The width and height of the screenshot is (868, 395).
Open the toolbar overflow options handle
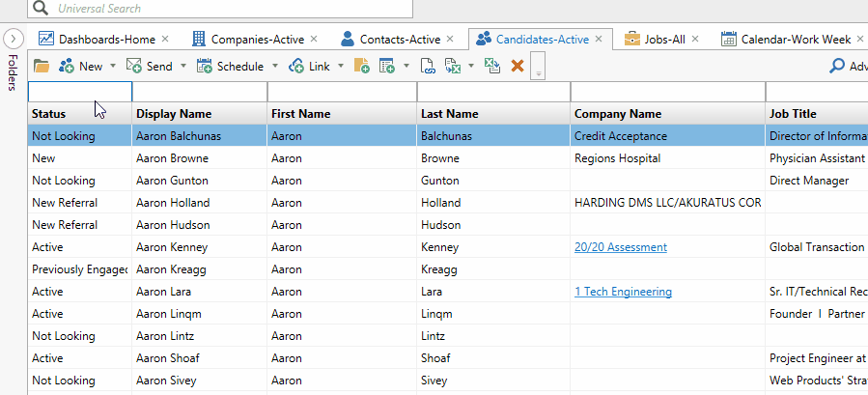coord(537,66)
